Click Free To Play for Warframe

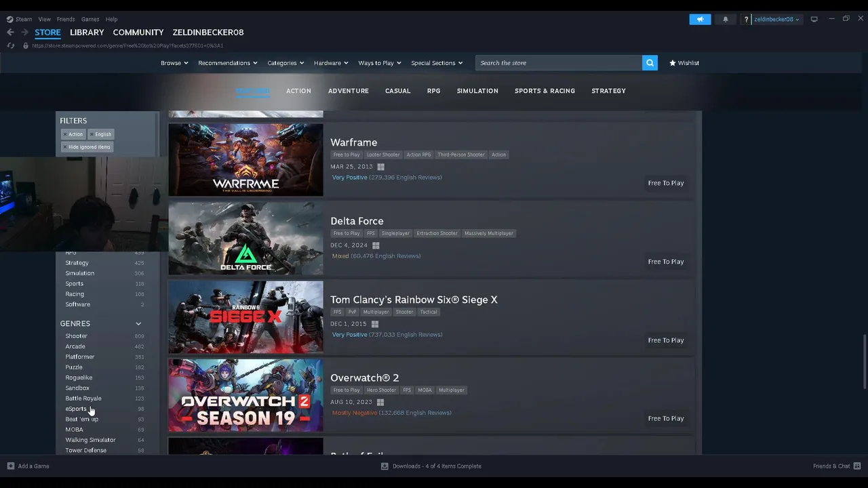point(666,183)
